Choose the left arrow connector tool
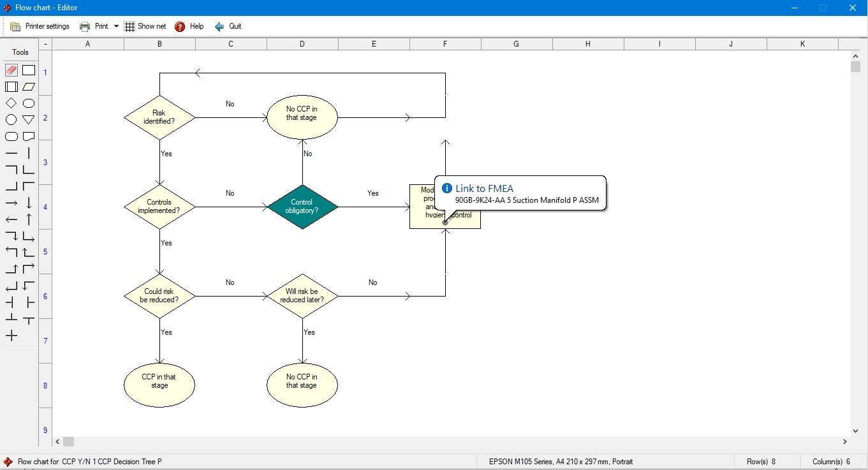The image size is (868, 470). point(11,219)
